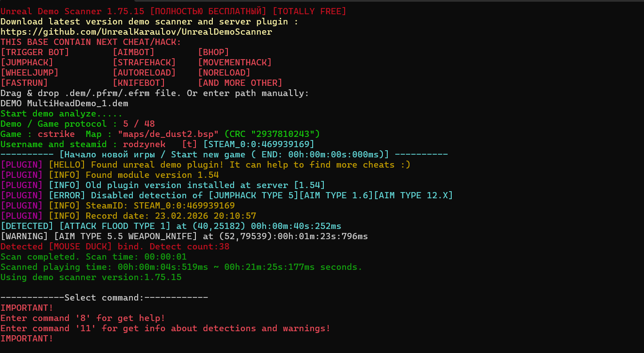Screen dimensions: 644x353
Task: Click the Select command prompt header
Action: click(104, 298)
